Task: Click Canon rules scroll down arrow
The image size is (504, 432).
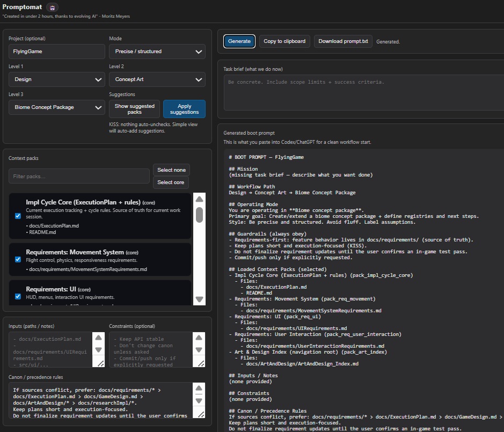Action: coord(199,400)
